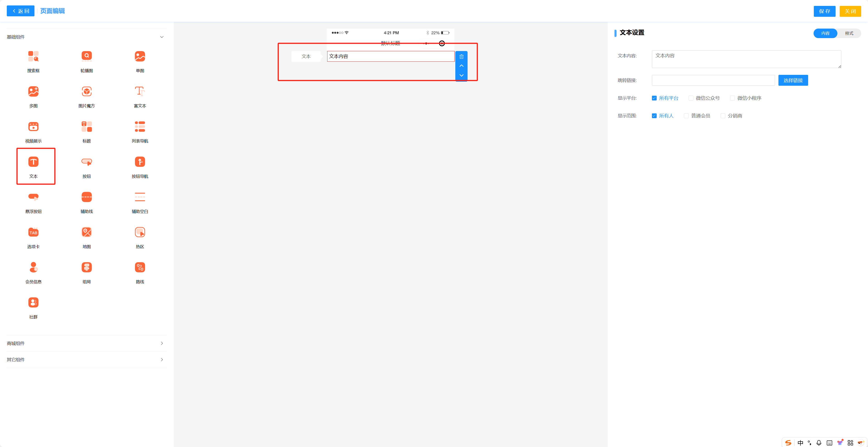
Task: Expand the 商城组件 section
Action: tap(162, 344)
